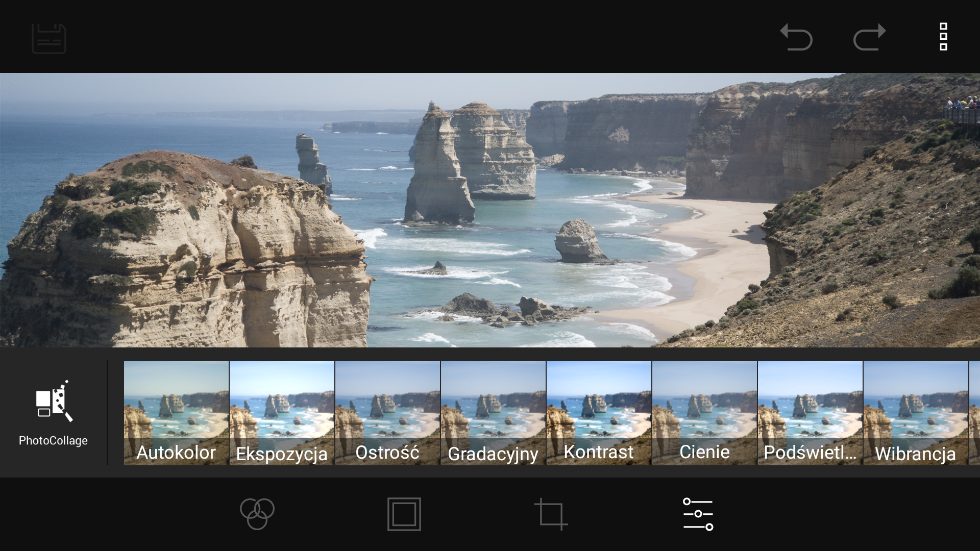Image resolution: width=980 pixels, height=551 pixels.
Task: Redo the last edit
Action: pos(869,37)
